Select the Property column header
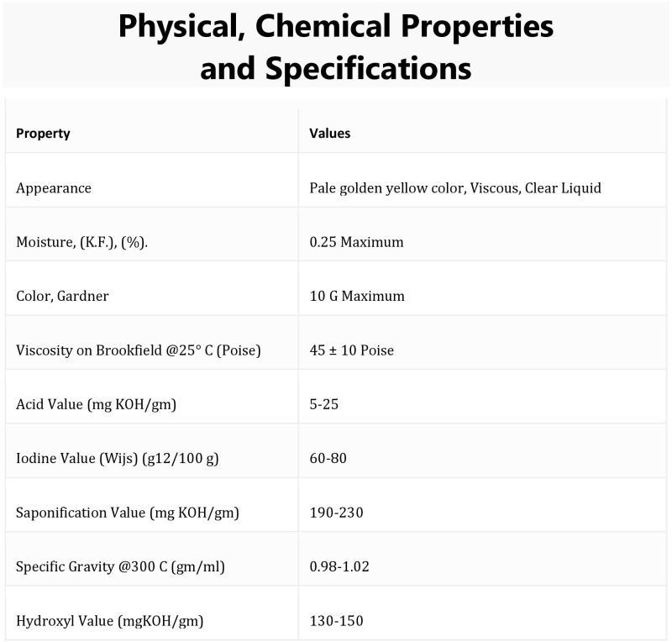Image resolution: width=672 pixels, height=642 pixels. (43, 134)
